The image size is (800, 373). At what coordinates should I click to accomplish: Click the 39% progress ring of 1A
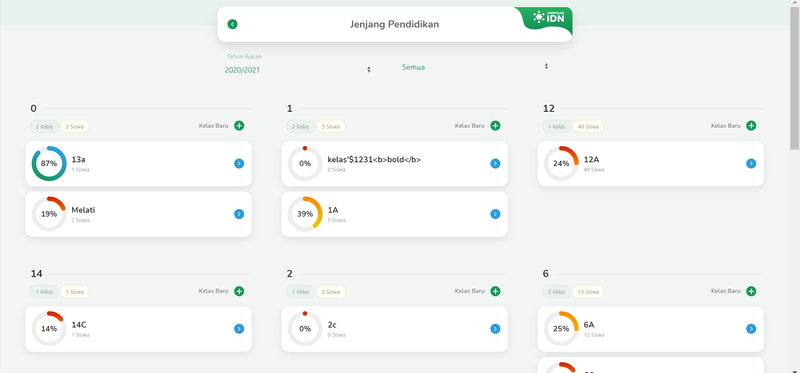(305, 214)
